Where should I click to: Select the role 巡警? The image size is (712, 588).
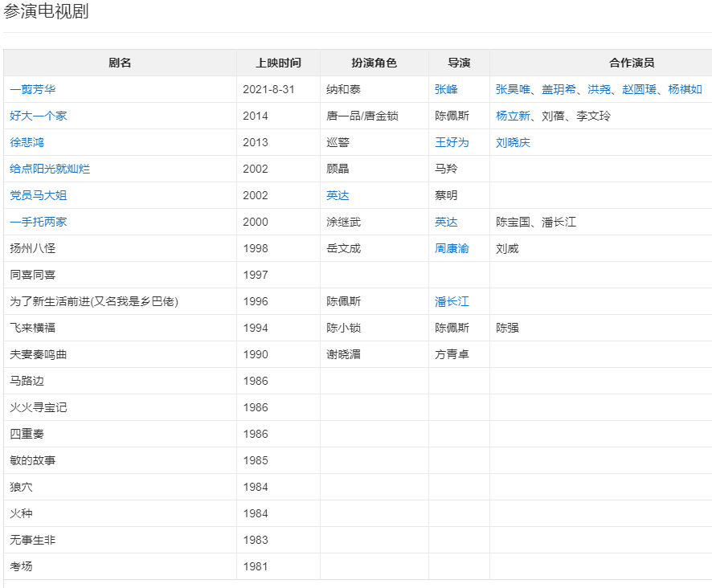point(338,142)
